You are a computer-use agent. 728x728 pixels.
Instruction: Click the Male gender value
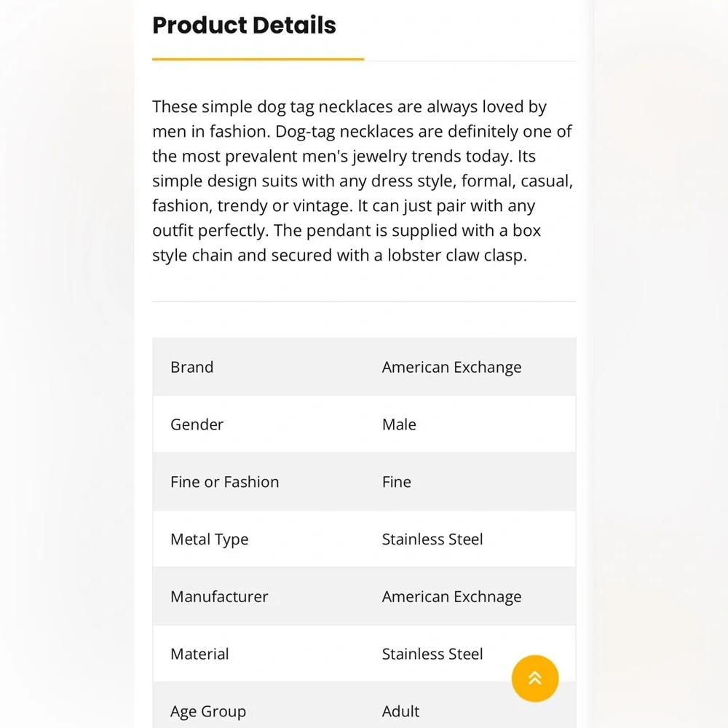[x=399, y=424]
